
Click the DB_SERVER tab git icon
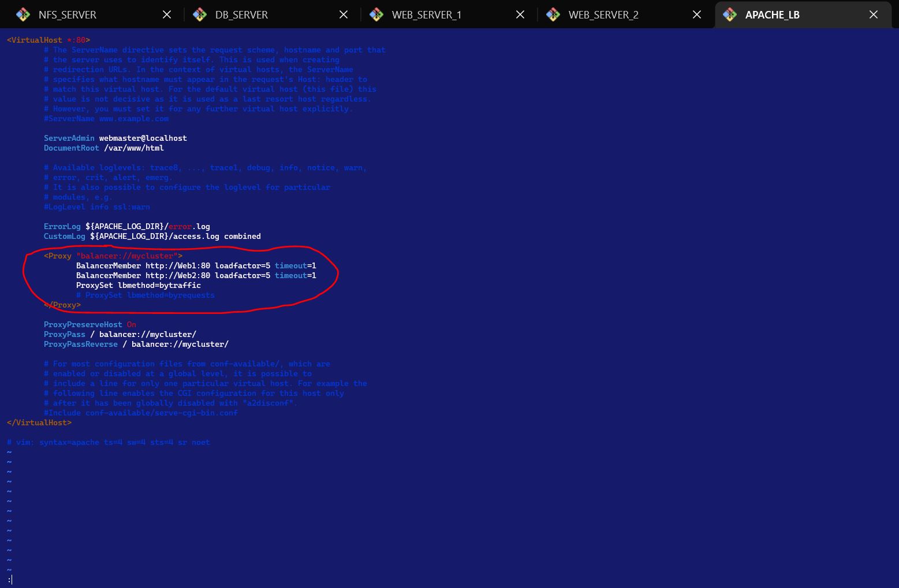(200, 14)
